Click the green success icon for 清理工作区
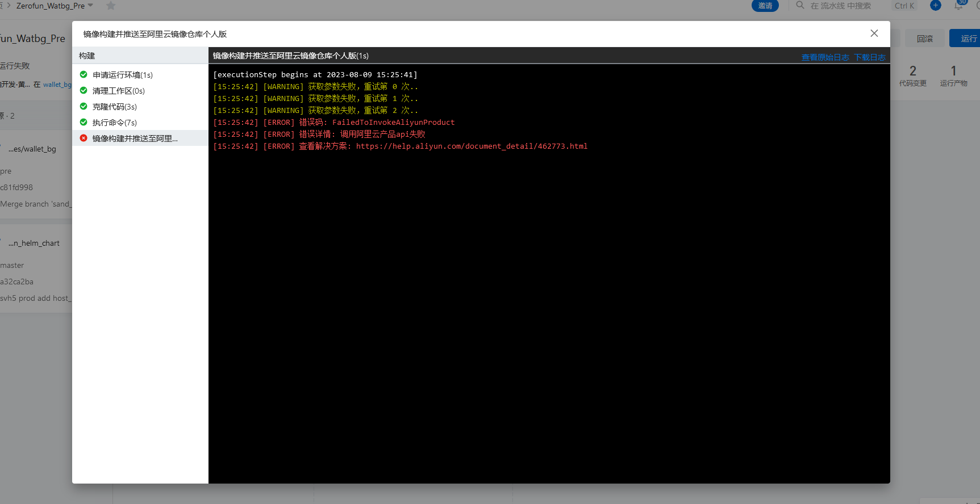980x504 pixels. pyautogui.click(x=84, y=90)
